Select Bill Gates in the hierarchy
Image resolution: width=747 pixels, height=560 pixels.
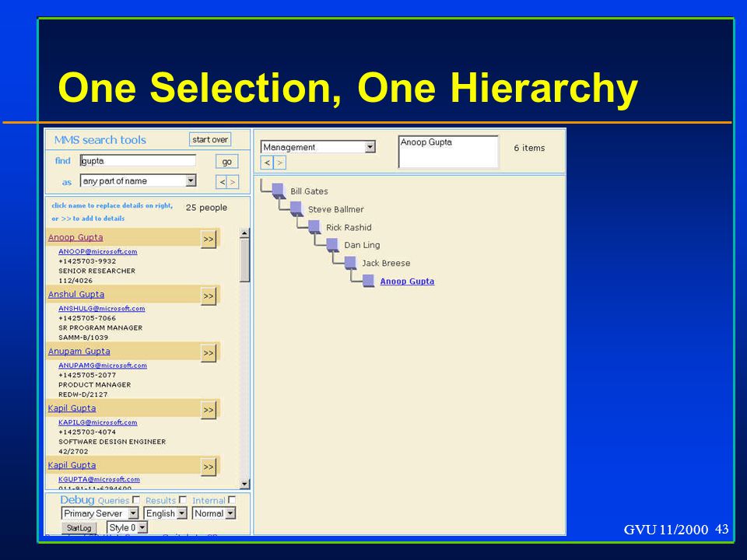309,191
